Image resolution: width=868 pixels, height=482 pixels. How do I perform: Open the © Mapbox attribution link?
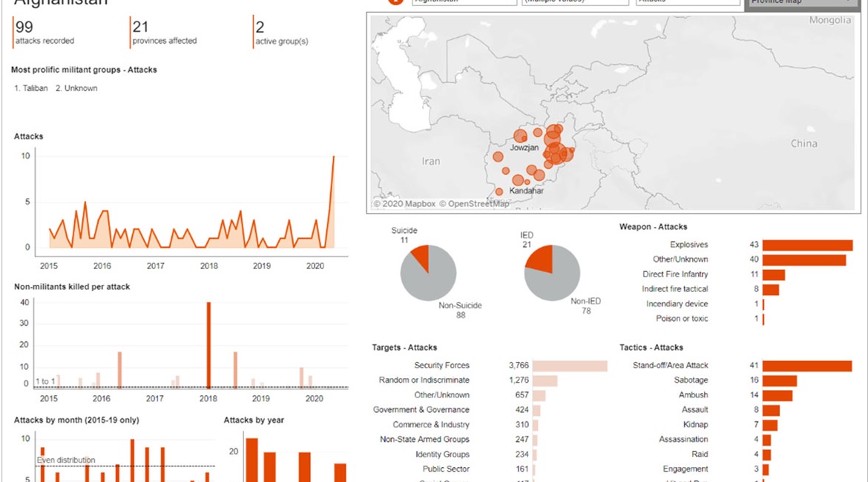[x=404, y=204]
